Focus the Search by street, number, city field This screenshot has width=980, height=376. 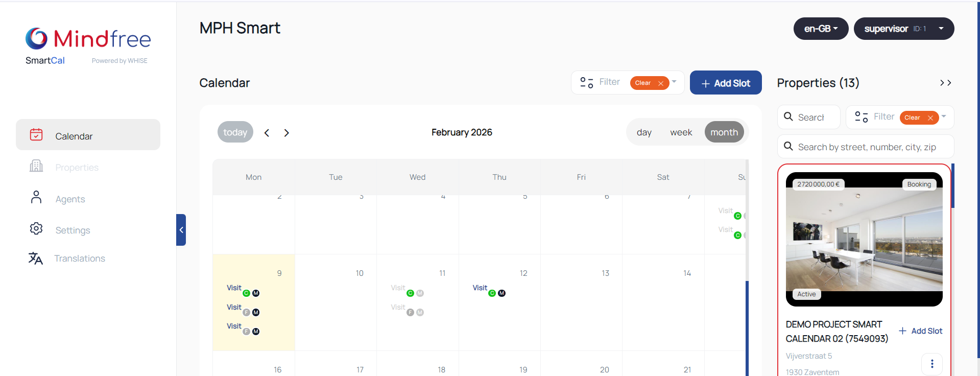866,147
